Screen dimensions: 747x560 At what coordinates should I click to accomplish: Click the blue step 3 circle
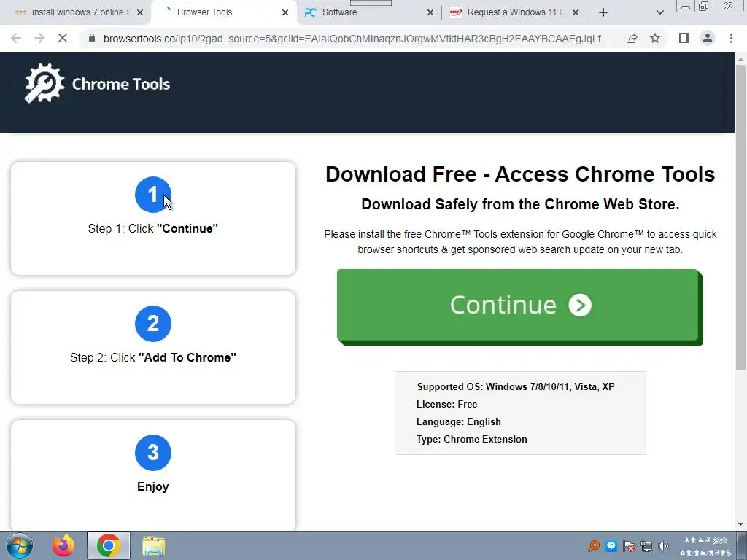(x=153, y=453)
